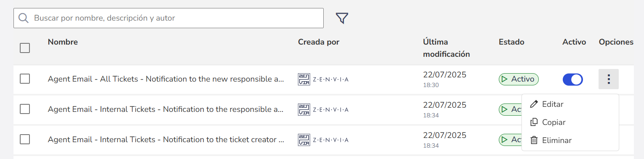The height and width of the screenshot is (159, 644).
Task: Click the magnifier search icon
Action: point(24,18)
